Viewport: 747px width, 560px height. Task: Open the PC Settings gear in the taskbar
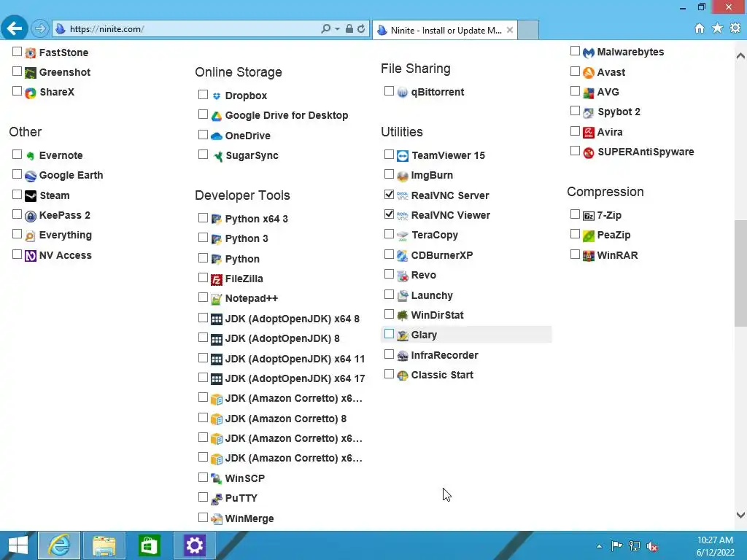tap(194, 545)
